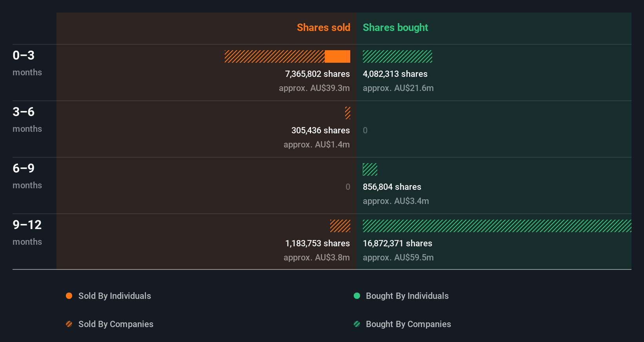Screen dimensions: 644x342
Task: Click the orange 9–12 months sold bar
Action: tap(340, 226)
